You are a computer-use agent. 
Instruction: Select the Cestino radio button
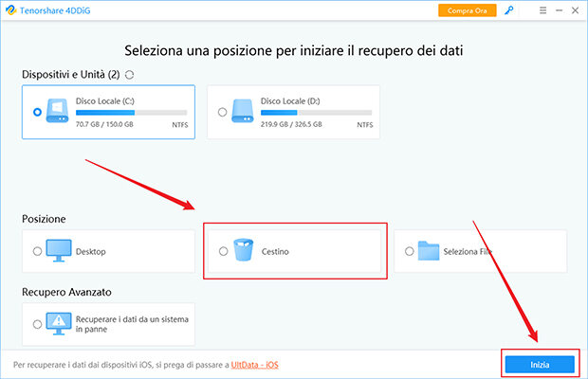coord(223,251)
